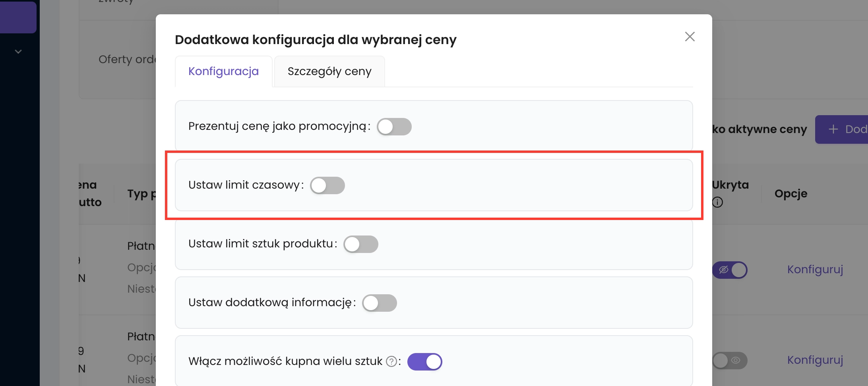The image size is (868, 386).
Task: Unhide the first price via its visibility switch
Action: coord(730,270)
